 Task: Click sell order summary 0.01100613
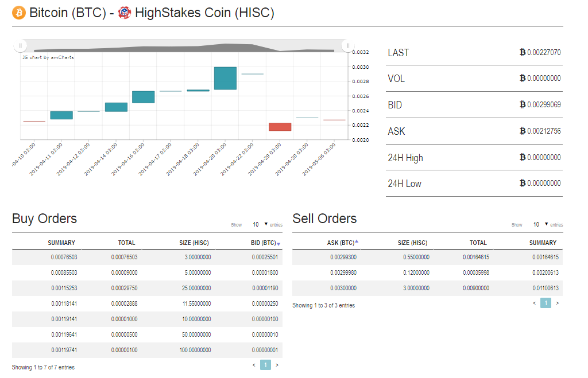546,288
